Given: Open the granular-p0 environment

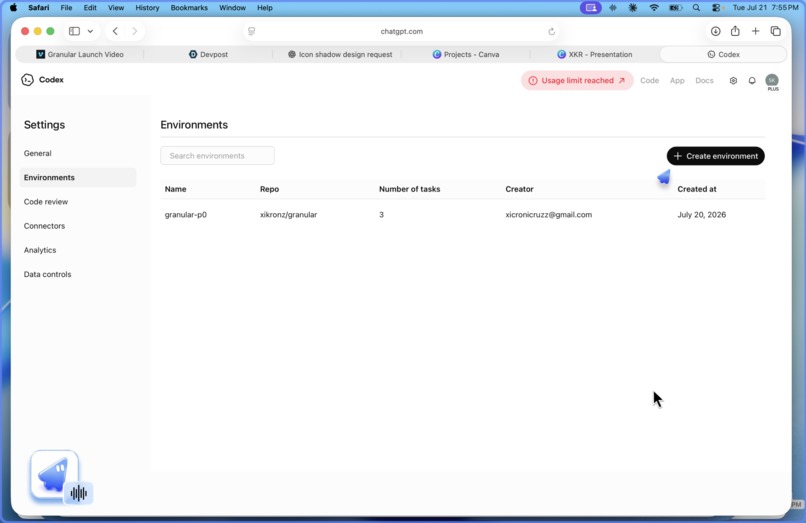Looking at the screenshot, I should (186, 215).
